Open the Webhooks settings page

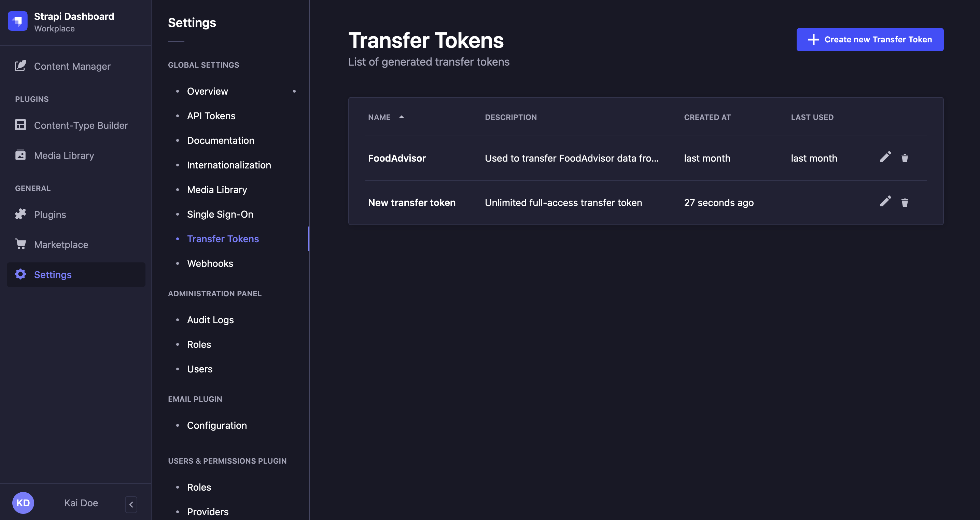pyautogui.click(x=210, y=263)
